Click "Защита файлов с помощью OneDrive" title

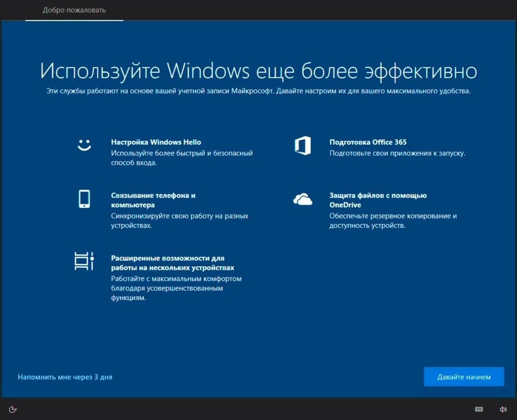pyautogui.click(x=378, y=200)
